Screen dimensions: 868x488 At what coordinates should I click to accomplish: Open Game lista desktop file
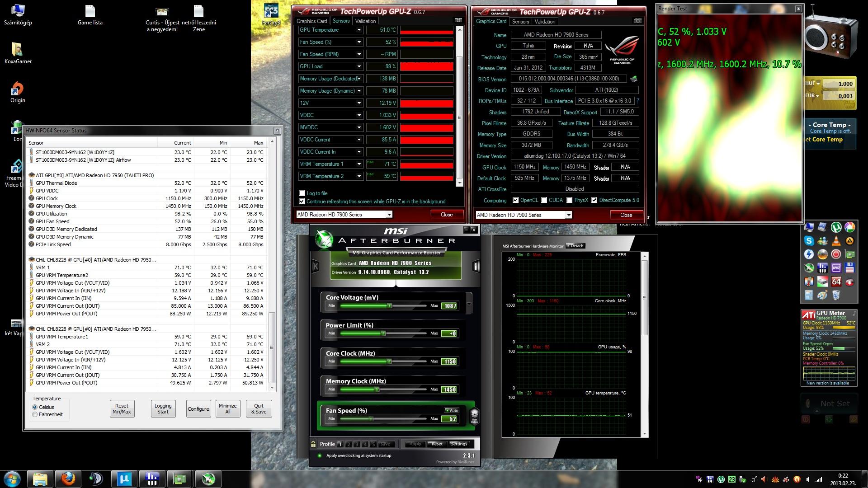90,15
